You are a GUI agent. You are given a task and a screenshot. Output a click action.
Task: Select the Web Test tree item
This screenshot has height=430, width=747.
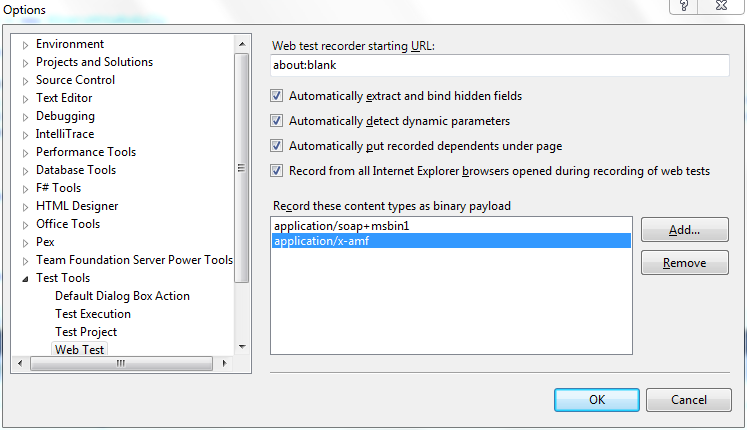[79, 350]
